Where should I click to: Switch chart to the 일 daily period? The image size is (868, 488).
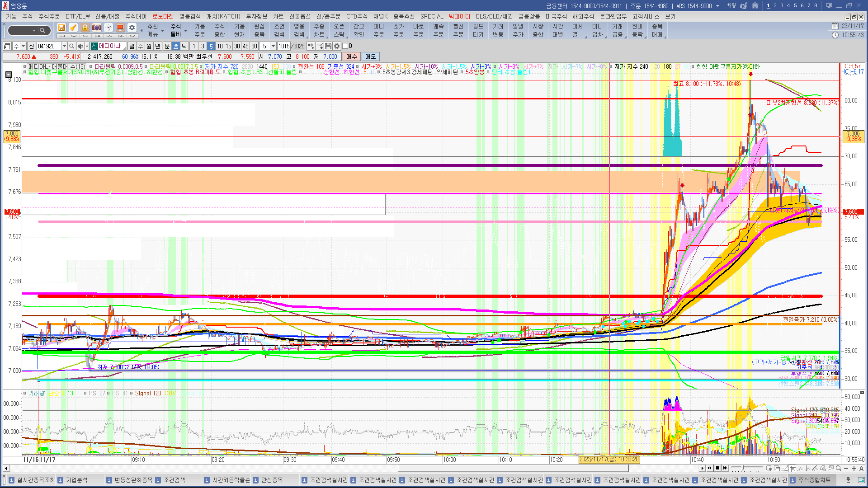[x=132, y=46]
